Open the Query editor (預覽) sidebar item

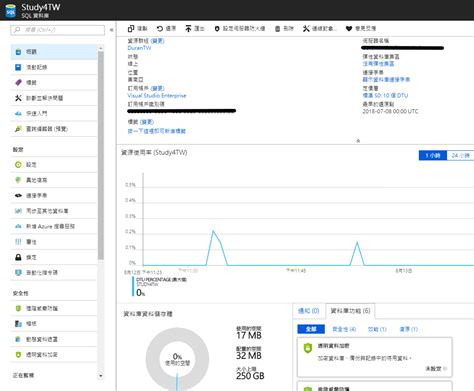(x=54, y=129)
